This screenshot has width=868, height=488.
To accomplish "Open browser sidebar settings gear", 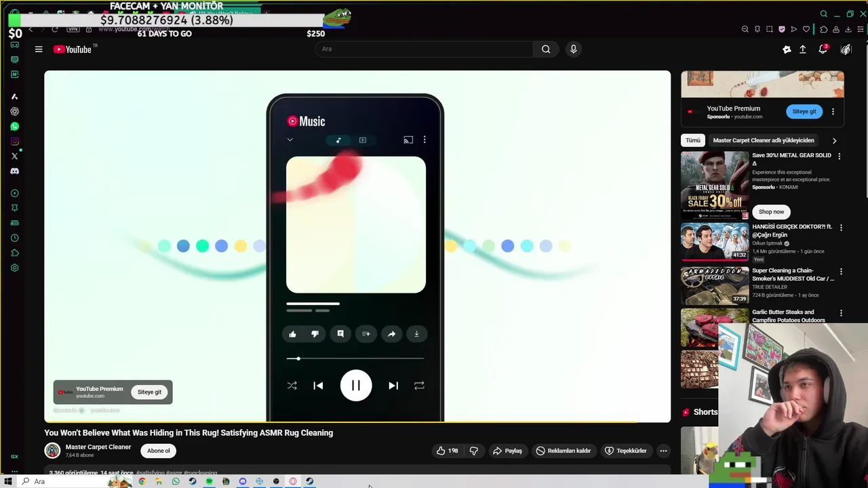I will click(x=15, y=268).
